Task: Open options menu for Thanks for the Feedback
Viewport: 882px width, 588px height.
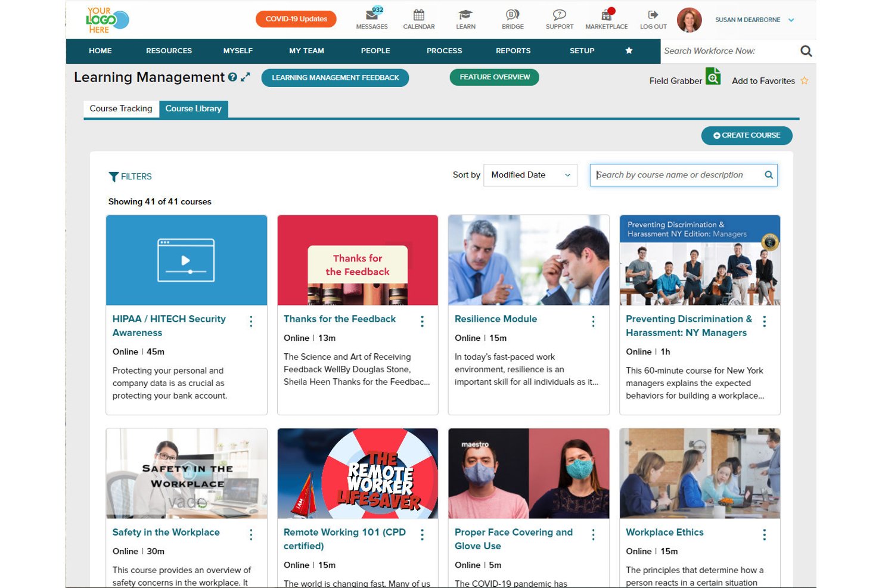Action: (422, 321)
